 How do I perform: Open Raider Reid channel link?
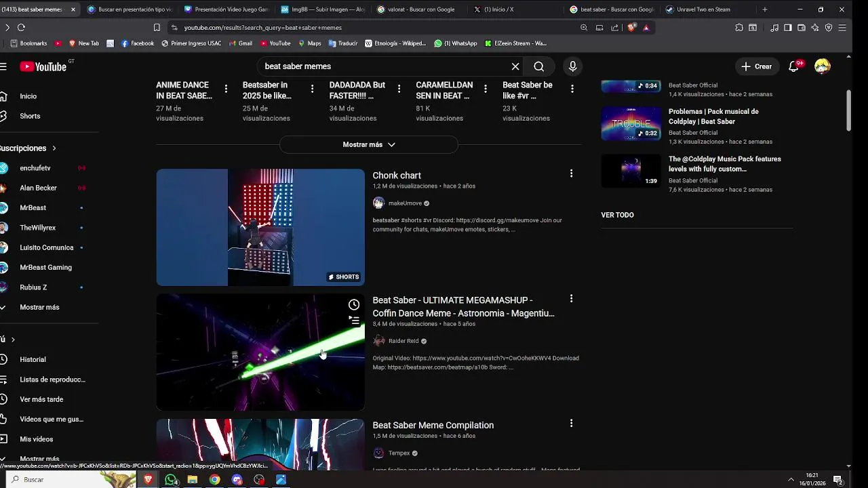pyautogui.click(x=403, y=341)
